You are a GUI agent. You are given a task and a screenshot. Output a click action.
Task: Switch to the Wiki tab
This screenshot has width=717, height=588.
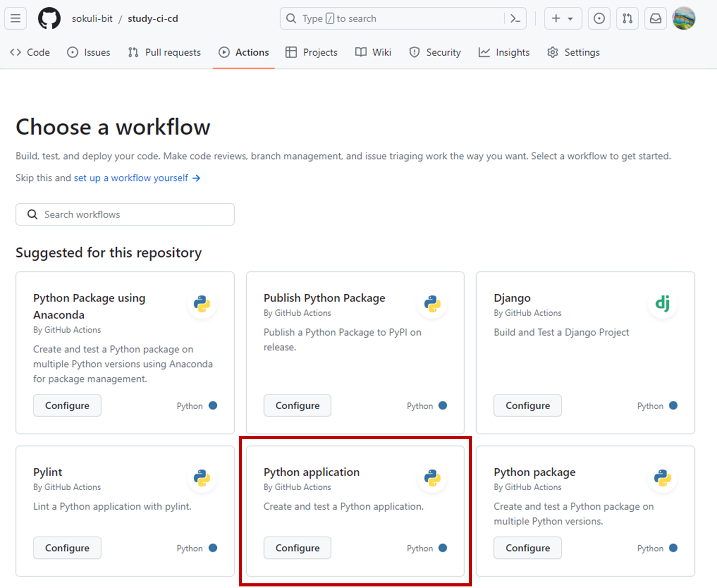pyautogui.click(x=373, y=52)
